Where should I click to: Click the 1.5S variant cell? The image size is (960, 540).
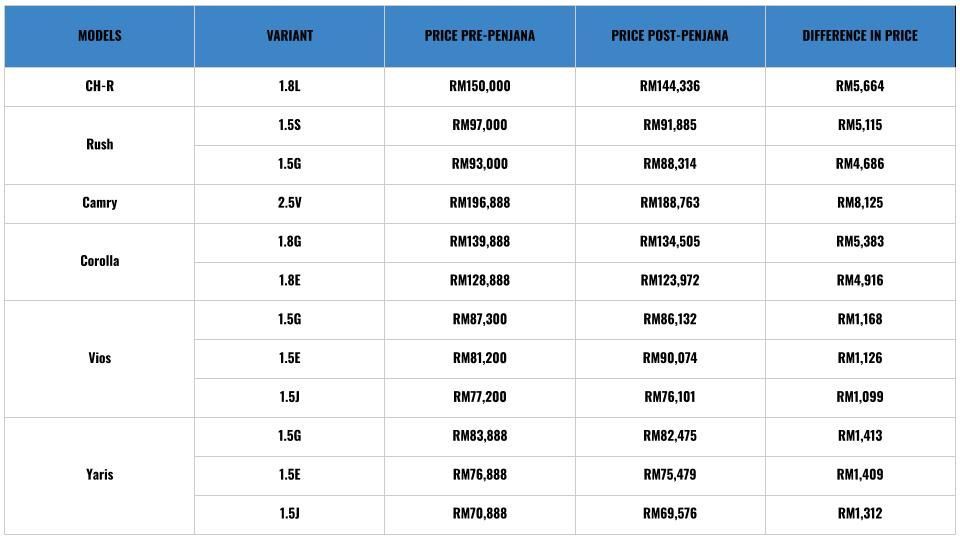pyautogui.click(x=289, y=125)
